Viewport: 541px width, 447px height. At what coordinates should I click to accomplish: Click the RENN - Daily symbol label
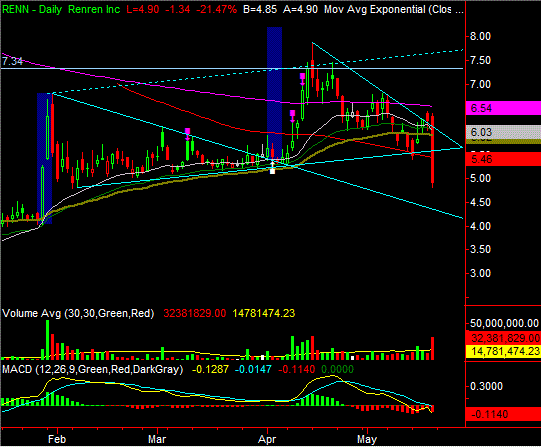coord(32,9)
